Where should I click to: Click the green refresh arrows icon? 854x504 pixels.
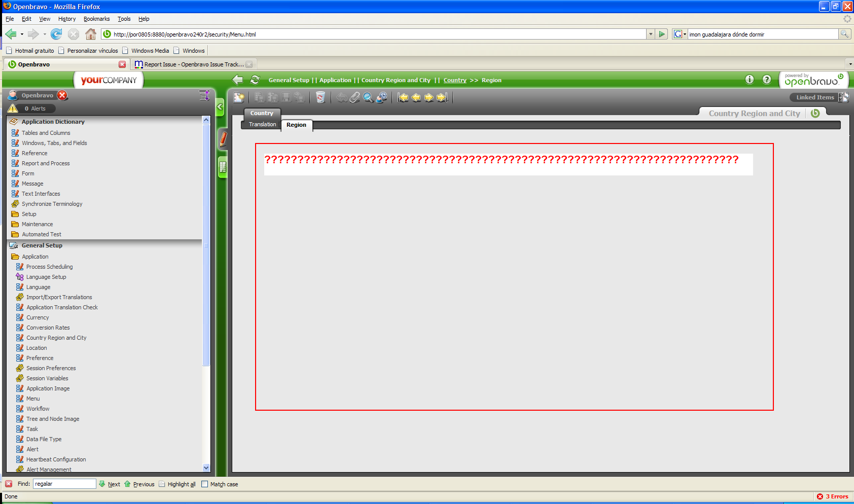click(x=255, y=80)
